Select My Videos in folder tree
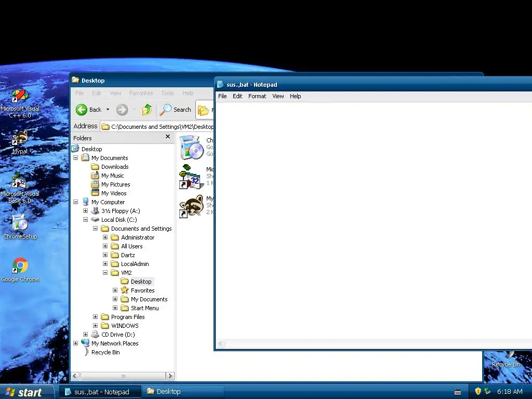This screenshot has width=532, height=399. (x=109, y=193)
